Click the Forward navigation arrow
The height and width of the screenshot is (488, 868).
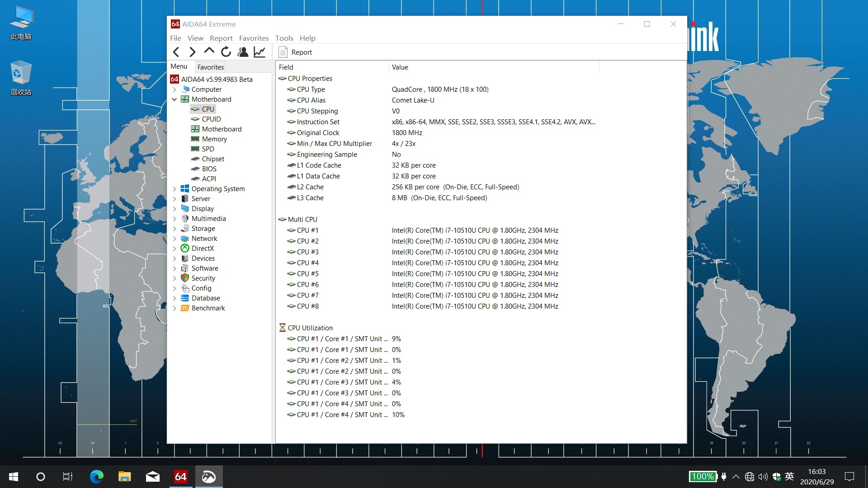(192, 52)
